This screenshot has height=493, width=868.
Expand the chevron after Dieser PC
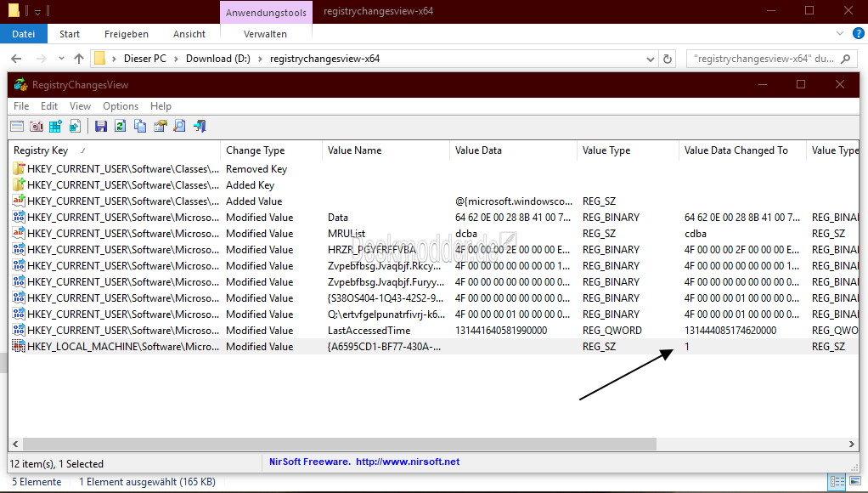click(x=176, y=59)
